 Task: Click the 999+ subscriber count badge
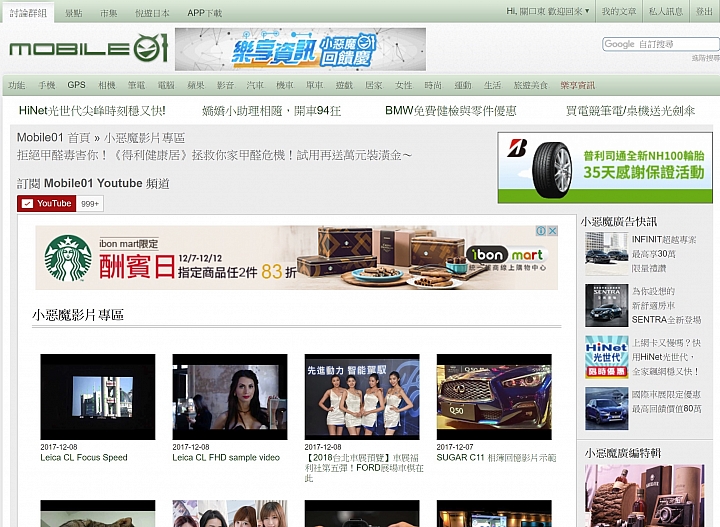(x=90, y=204)
